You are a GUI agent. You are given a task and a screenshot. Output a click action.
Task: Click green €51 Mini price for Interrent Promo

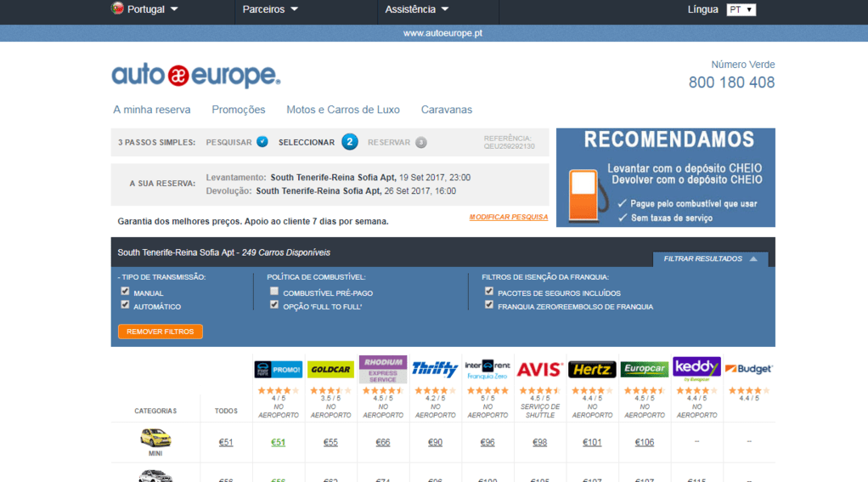pos(278,442)
